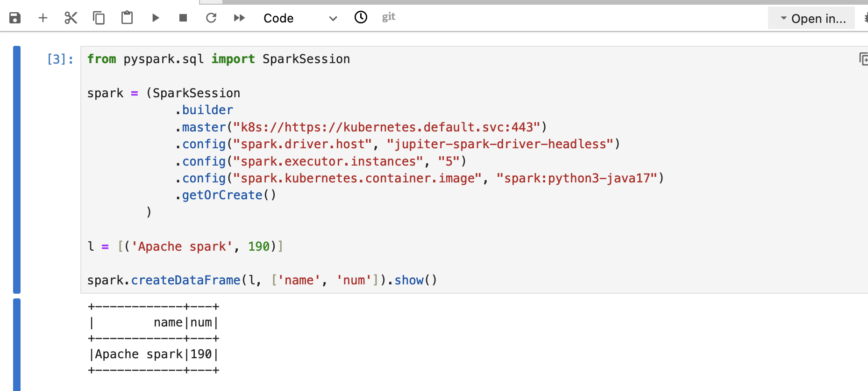868x391 pixels.
Task: Click the "spark.driver.host" config key
Action: [x=302, y=144]
